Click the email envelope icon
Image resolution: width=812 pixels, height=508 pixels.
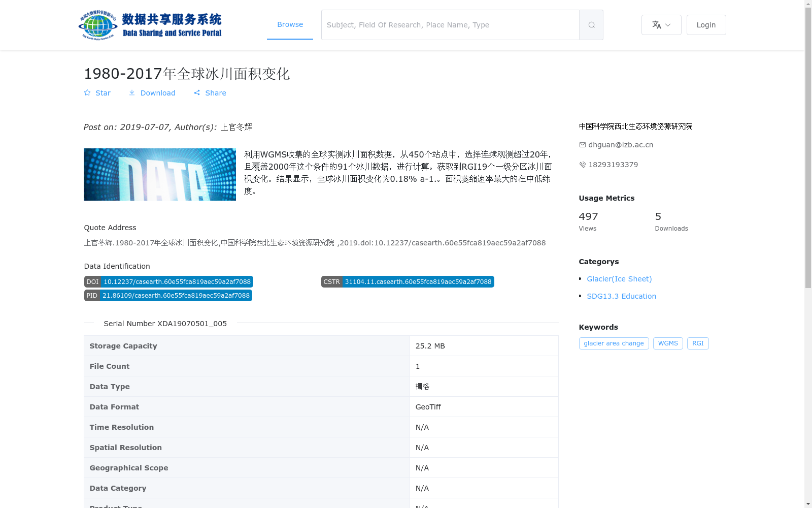pos(583,145)
